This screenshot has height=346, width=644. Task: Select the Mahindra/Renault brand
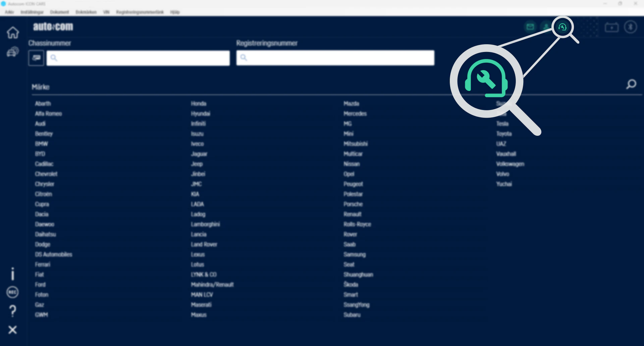(212, 285)
